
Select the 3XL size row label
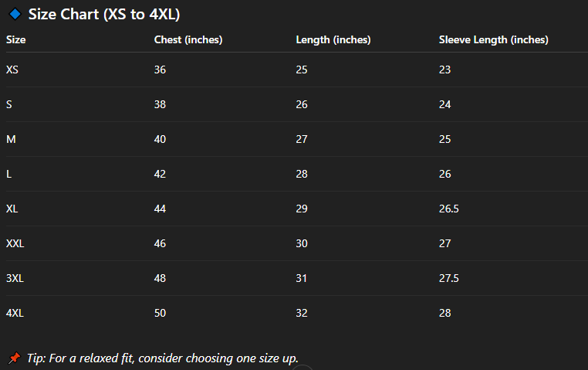click(x=15, y=278)
